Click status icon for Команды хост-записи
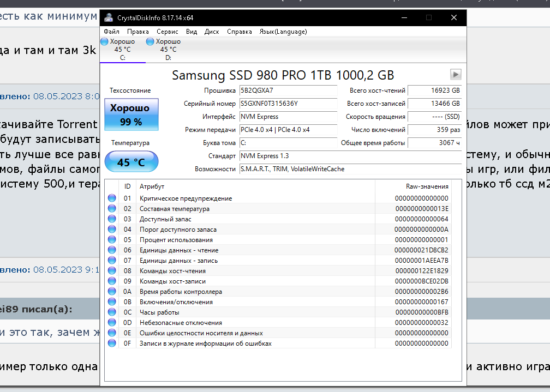The width and height of the screenshot is (550, 392). pyautogui.click(x=112, y=281)
